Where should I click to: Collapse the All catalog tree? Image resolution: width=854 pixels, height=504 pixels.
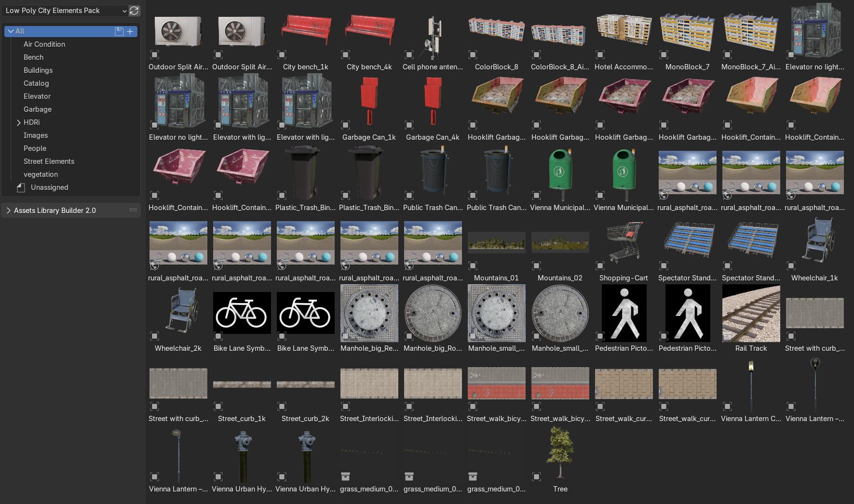pos(11,31)
